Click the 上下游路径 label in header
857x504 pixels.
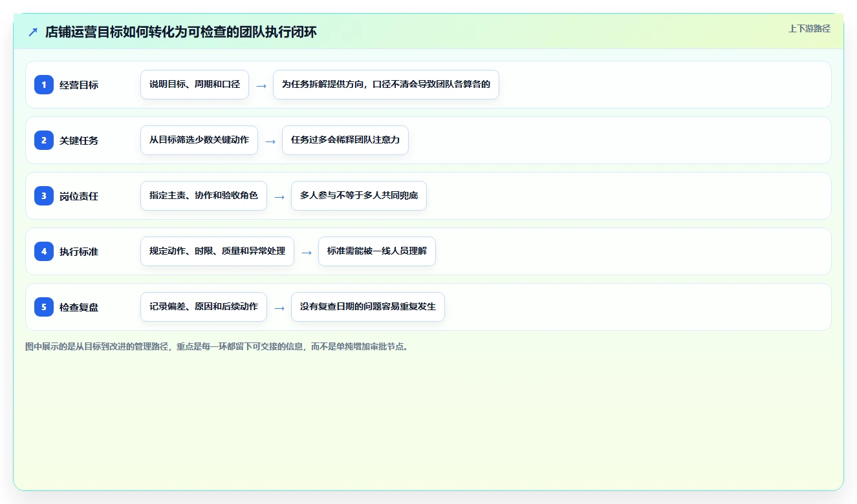pos(809,28)
